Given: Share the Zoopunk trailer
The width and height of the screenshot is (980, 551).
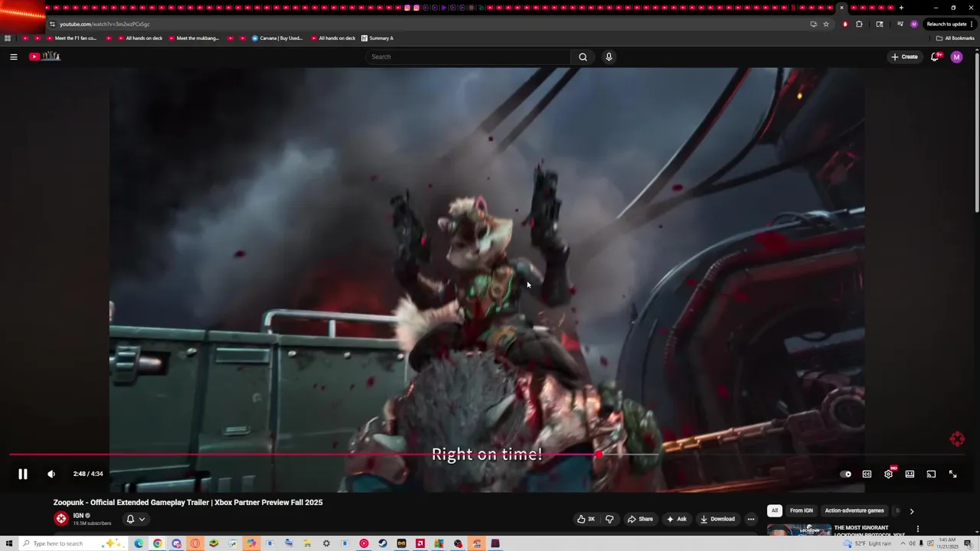Looking at the screenshot, I should [640, 519].
